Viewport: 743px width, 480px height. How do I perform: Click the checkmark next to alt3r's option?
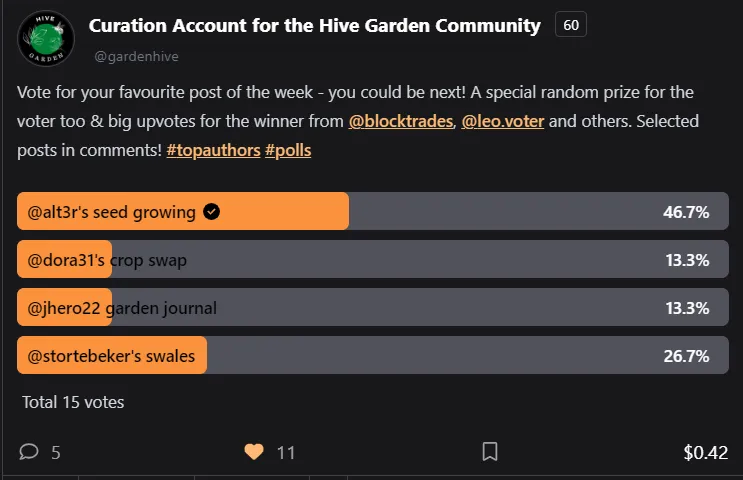click(x=211, y=211)
